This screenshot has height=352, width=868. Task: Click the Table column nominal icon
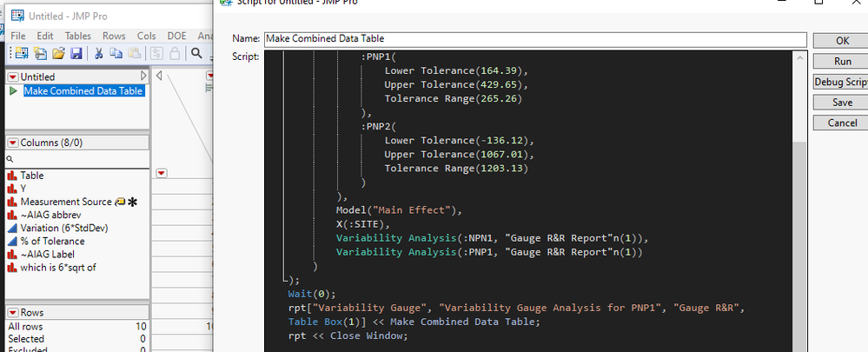click(x=12, y=176)
